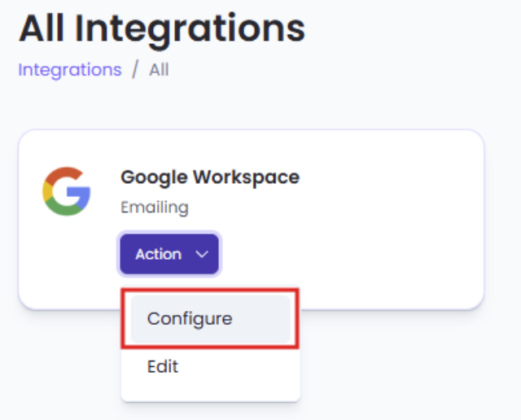This screenshot has width=521, height=420.
Task: Click the multicolor G integration thumbnail
Action: click(x=66, y=191)
